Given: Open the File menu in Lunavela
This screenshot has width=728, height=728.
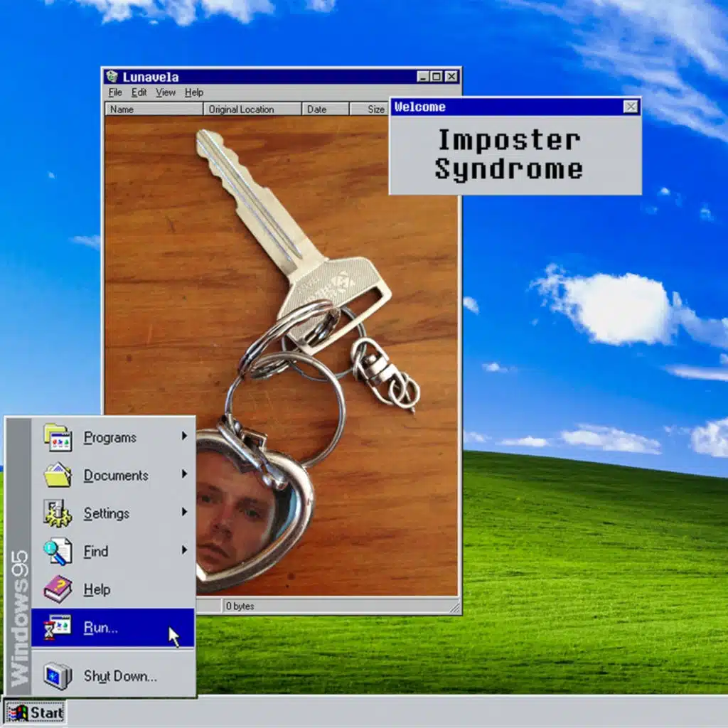Looking at the screenshot, I should 114,92.
